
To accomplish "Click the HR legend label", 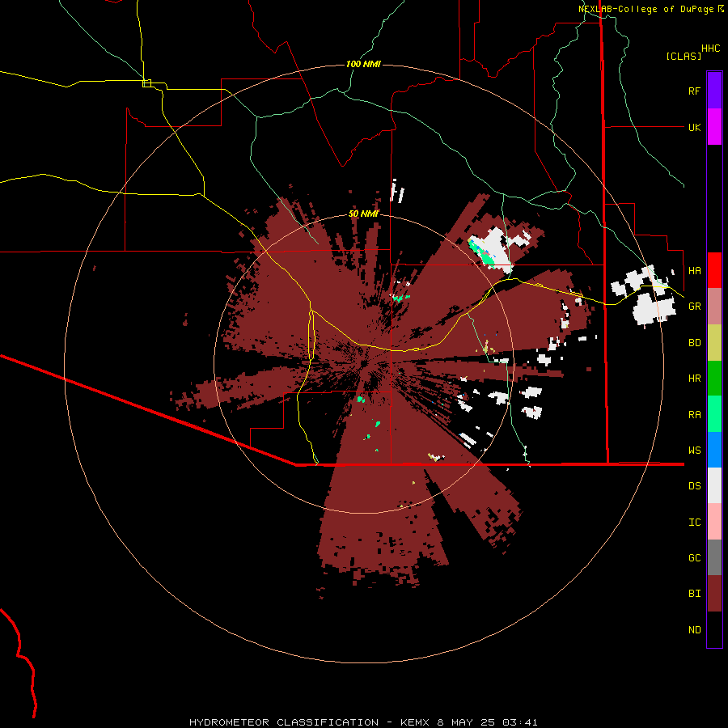I will click(694, 379).
